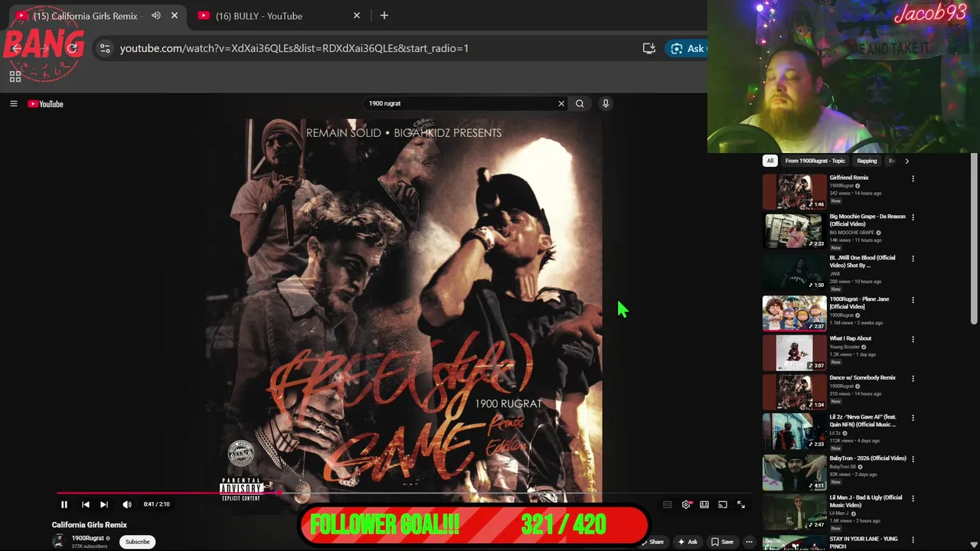Open the YouTube hamburger guide menu
This screenshot has height=551, width=980.
tap(13, 104)
